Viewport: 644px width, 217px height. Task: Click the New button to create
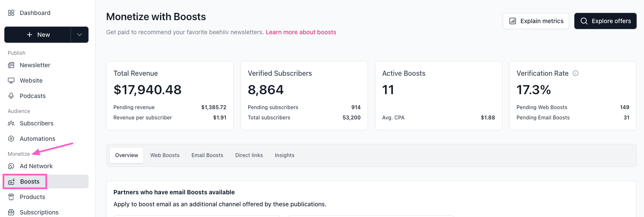(x=38, y=35)
